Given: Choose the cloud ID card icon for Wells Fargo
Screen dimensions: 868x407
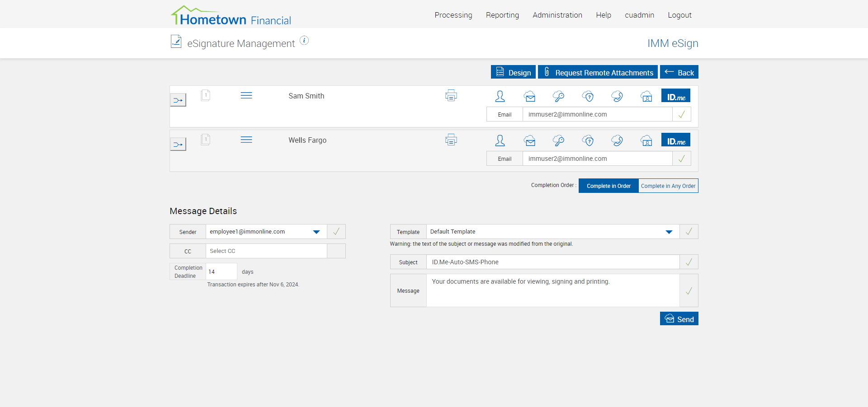Looking at the screenshot, I should click(x=646, y=140).
